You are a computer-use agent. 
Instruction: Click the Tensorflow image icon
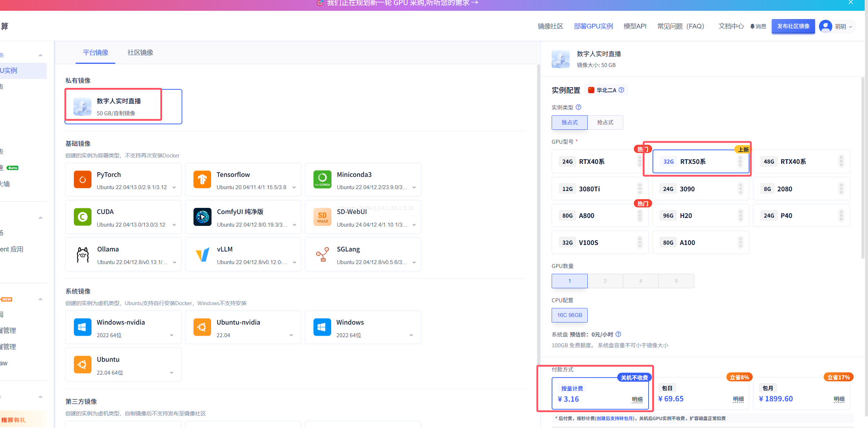(202, 179)
